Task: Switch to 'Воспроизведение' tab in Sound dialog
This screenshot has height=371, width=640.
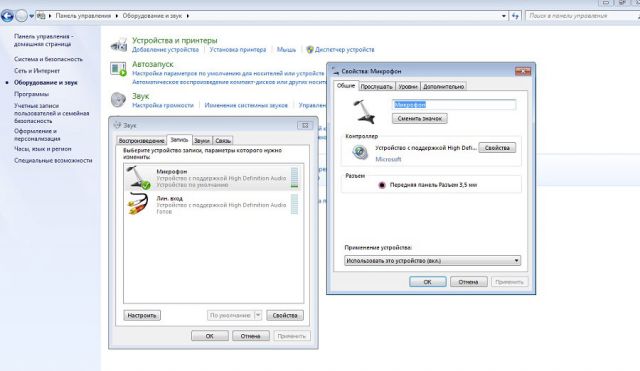Action: point(141,140)
